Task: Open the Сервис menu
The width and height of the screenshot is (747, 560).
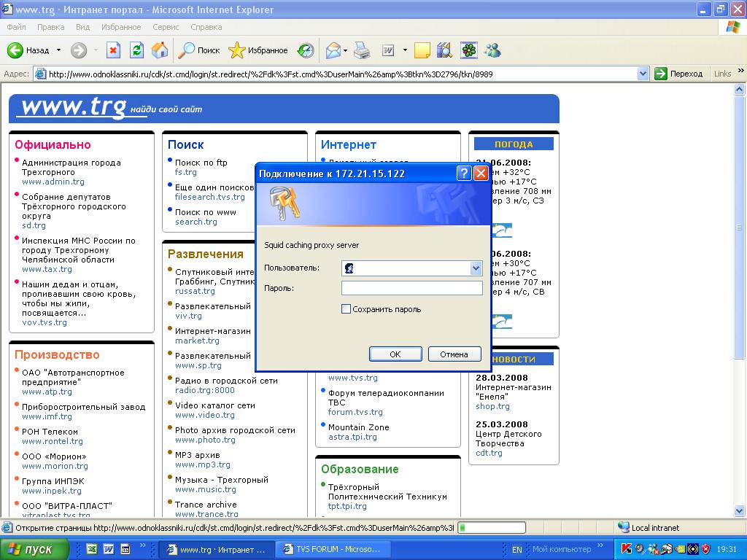Action: [166, 27]
